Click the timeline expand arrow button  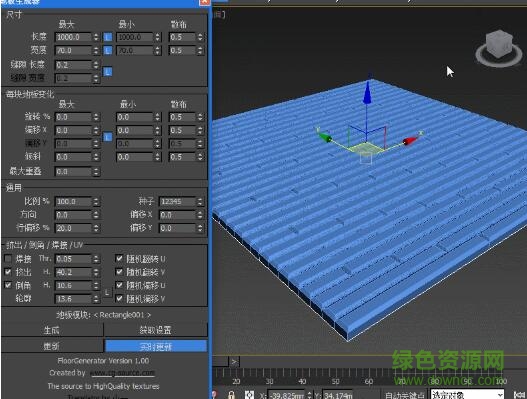tap(234, 362)
